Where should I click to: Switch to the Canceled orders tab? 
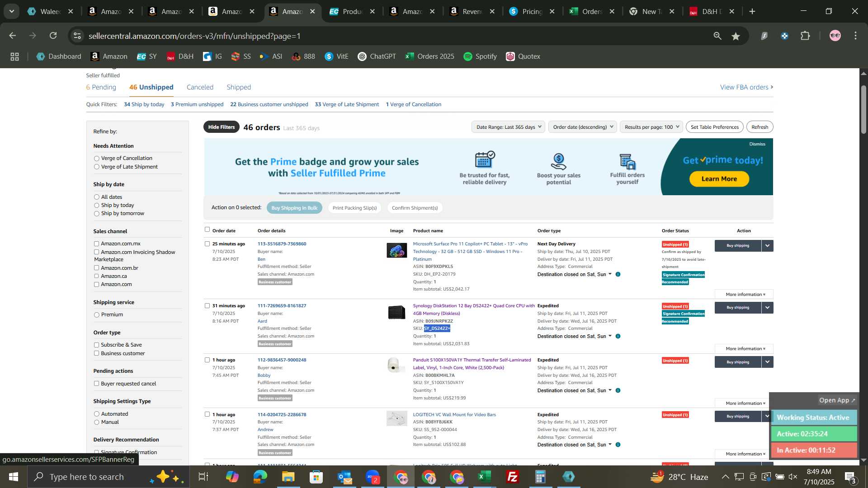pyautogui.click(x=200, y=87)
